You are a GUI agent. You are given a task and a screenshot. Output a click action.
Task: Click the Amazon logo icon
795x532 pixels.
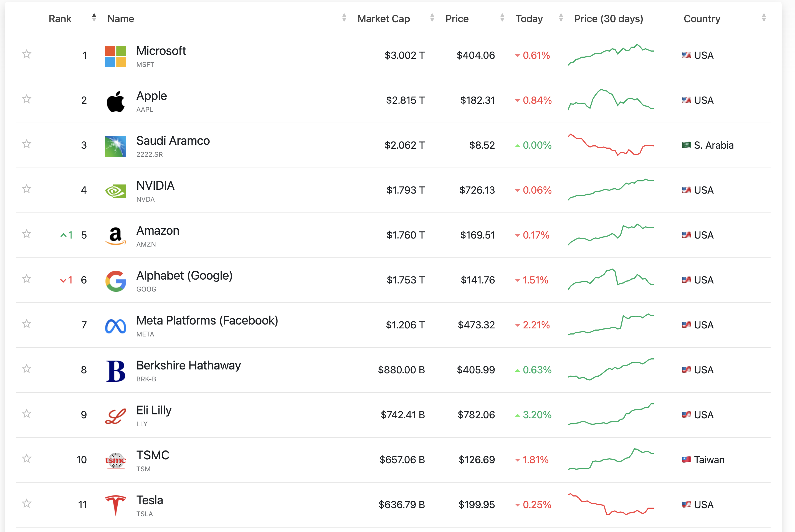tap(115, 236)
